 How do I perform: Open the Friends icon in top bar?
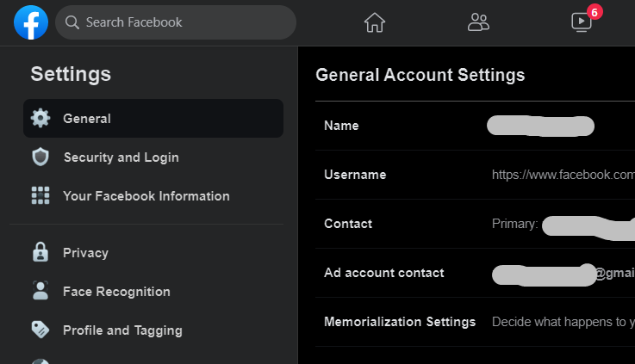pyautogui.click(x=478, y=22)
